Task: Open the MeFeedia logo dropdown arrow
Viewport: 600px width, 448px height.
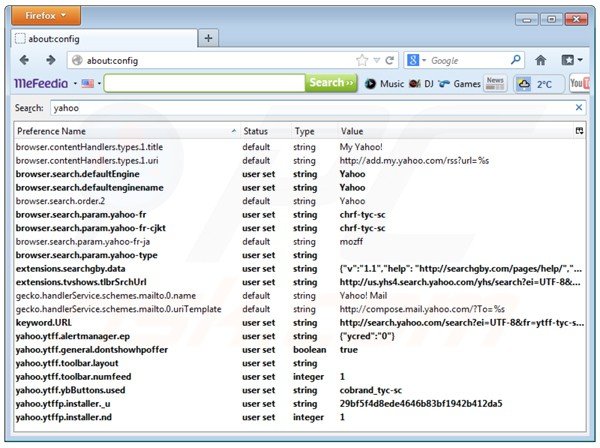Action: click(x=75, y=83)
